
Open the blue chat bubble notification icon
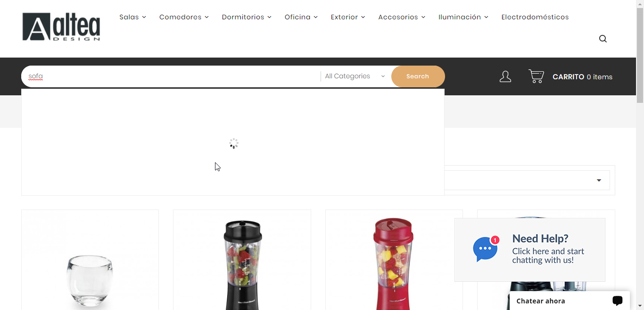pos(486,249)
